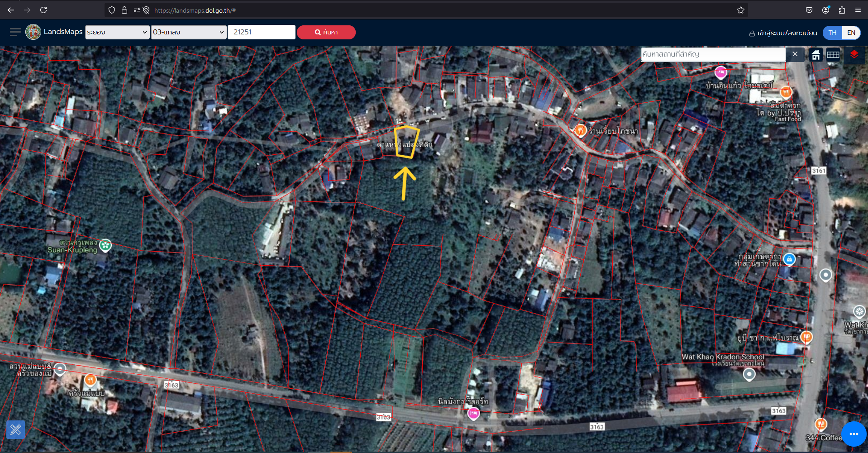
Task: Switch language to EN
Action: click(851, 33)
